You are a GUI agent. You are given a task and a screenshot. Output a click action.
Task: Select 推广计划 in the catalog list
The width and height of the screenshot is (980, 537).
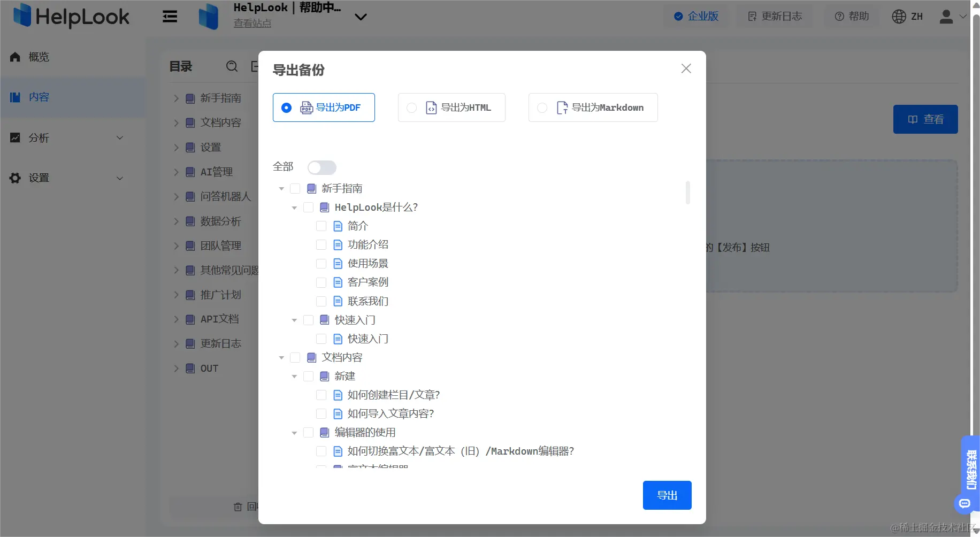pyautogui.click(x=220, y=295)
